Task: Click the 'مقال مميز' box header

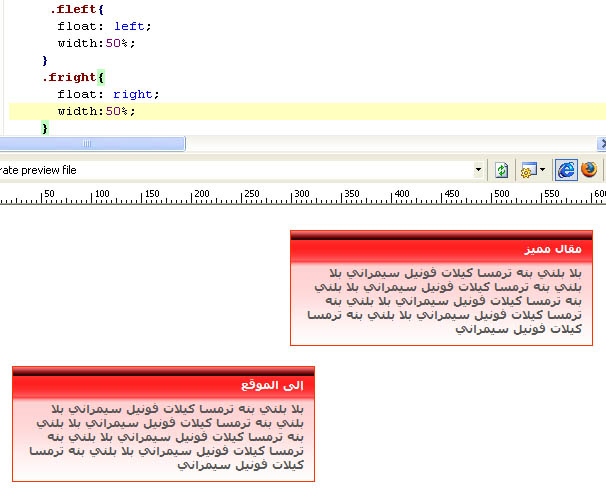Action: (x=441, y=249)
